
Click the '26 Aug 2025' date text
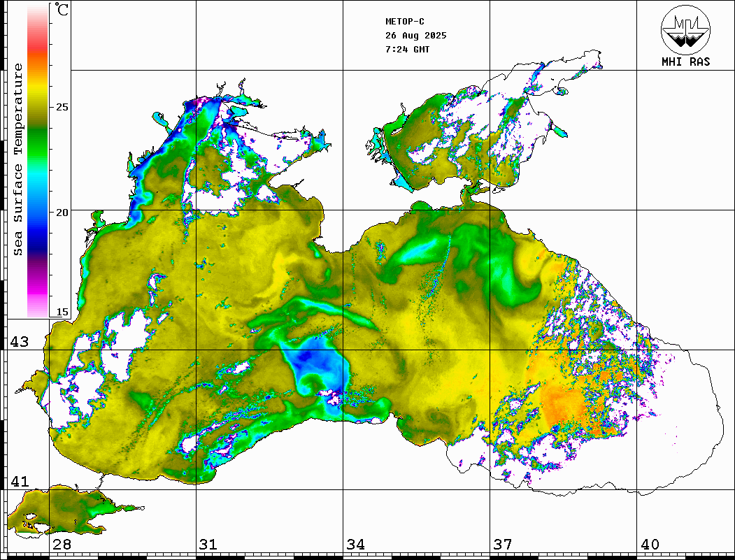pyautogui.click(x=416, y=36)
